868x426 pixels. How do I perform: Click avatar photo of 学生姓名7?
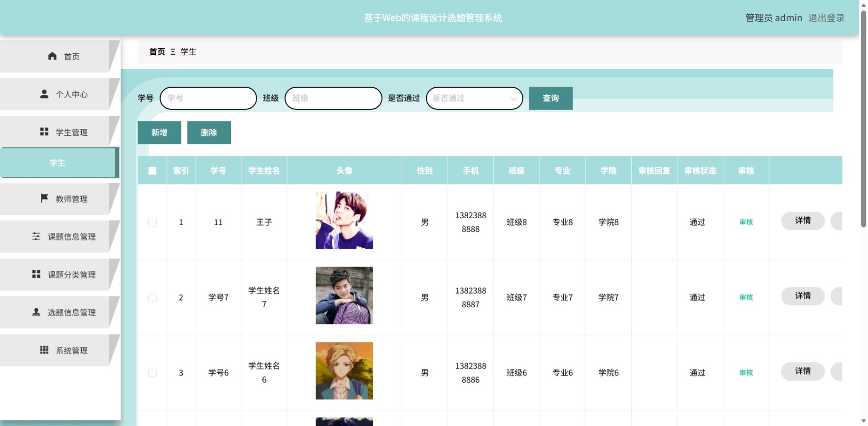click(x=344, y=295)
